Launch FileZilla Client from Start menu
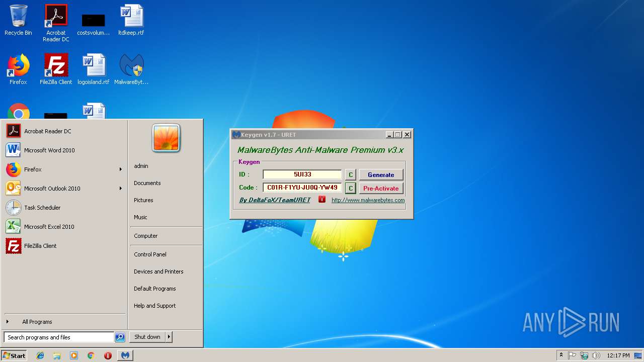 [64, 246]
